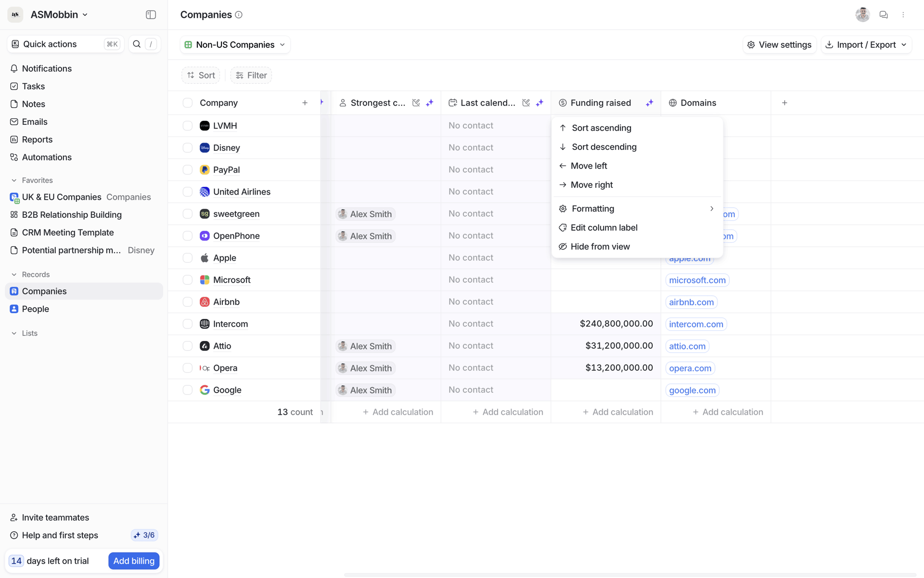Open View settings
The width and height of the screenshot is (924, 578).
[x=779, y=45]
